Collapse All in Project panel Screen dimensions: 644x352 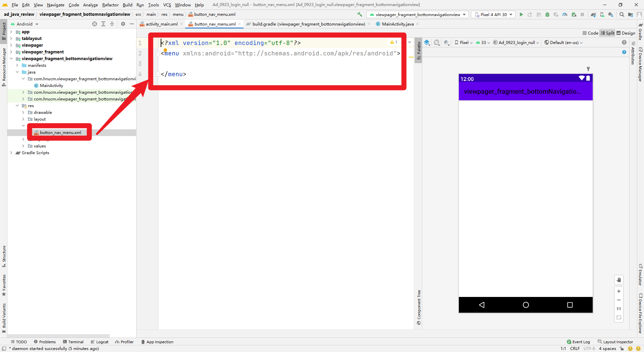point(112,24)
